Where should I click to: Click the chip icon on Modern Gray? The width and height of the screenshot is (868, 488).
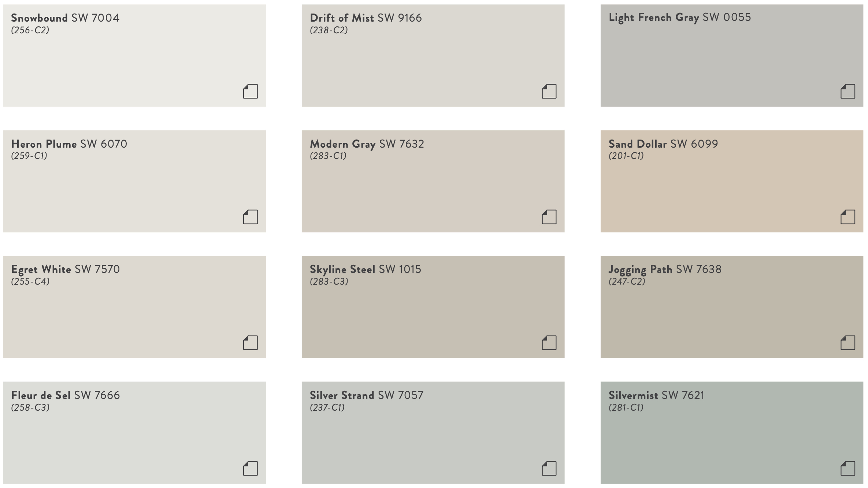coord(549,217)
